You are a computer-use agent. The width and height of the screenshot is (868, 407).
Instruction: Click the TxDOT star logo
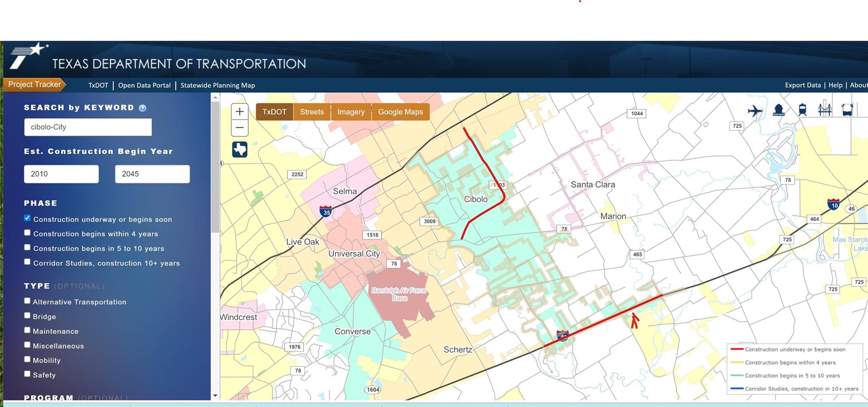tap(29, 55)
